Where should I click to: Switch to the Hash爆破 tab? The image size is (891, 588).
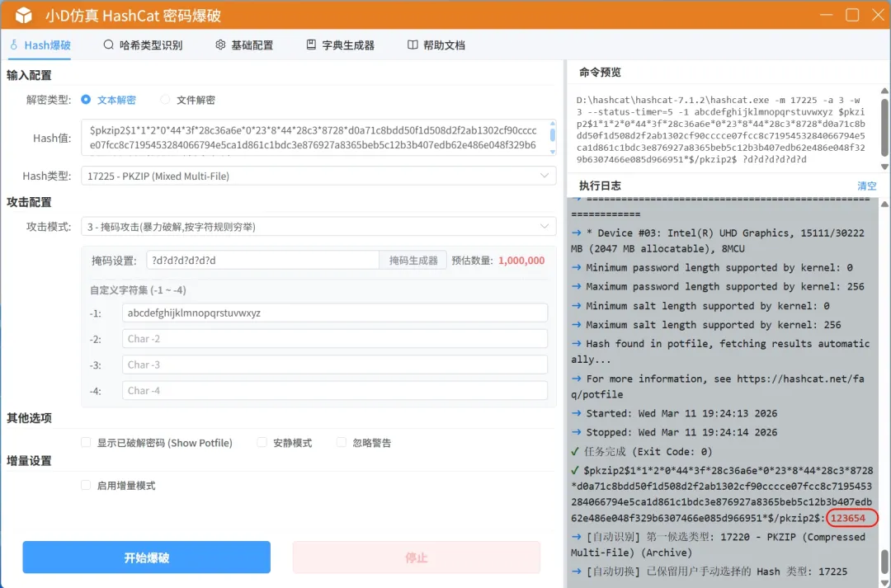[x=40, y=45]
